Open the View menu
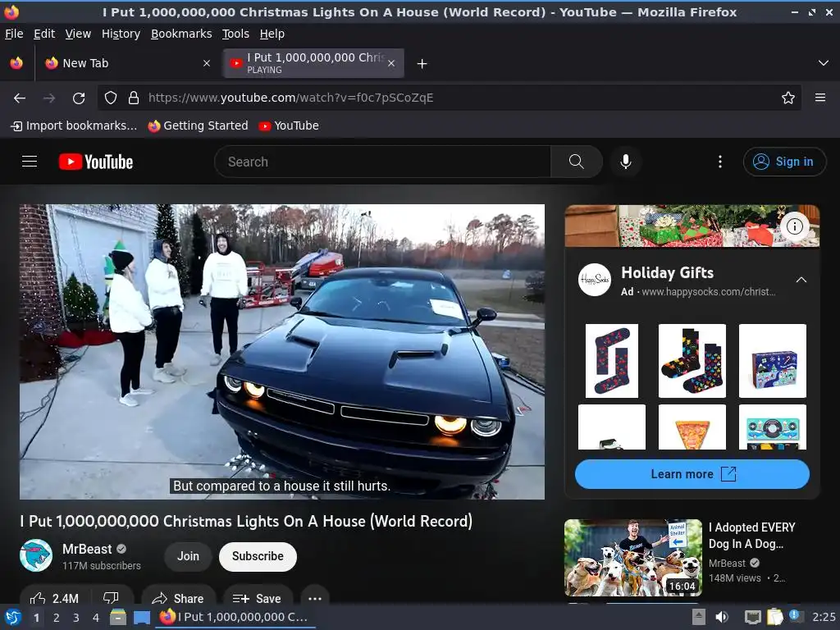 [x=78, y=34]
